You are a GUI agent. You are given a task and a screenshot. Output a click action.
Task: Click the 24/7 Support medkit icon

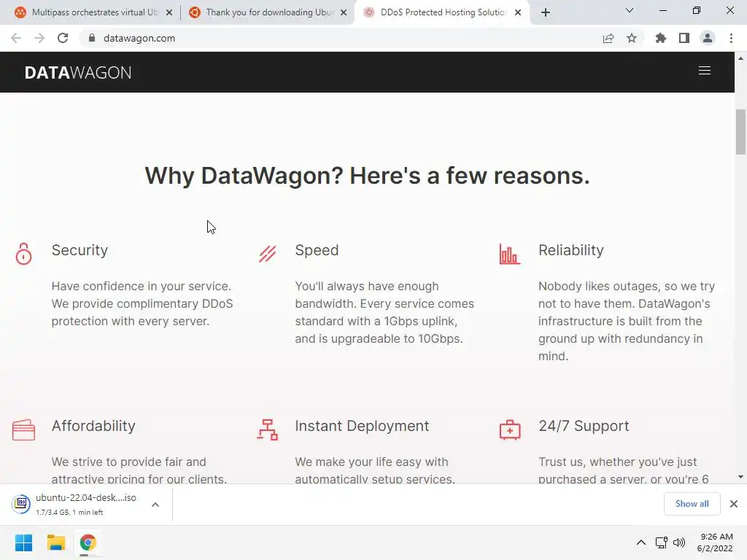pyautogui.click(x=510, y=429)
